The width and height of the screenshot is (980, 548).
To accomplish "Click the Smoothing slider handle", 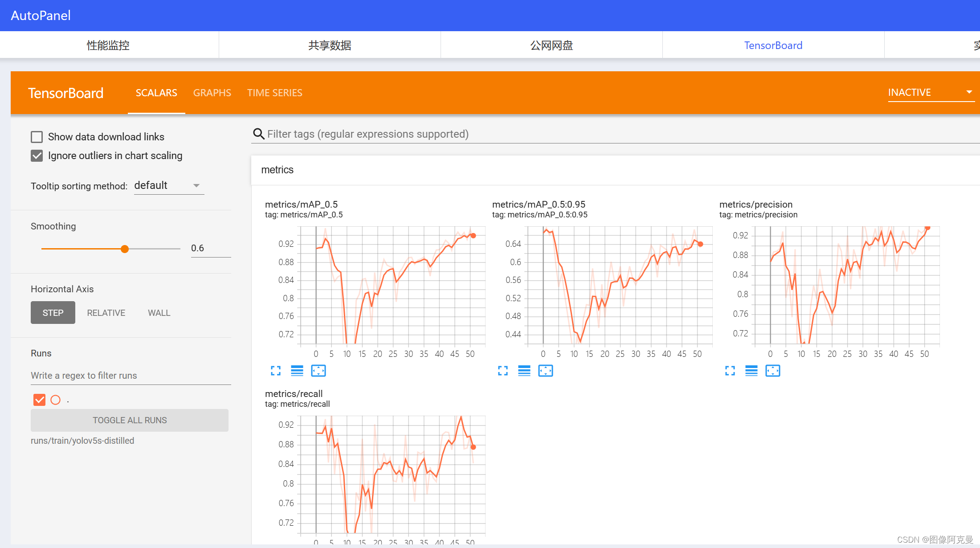I will click(x=125, y=249).
